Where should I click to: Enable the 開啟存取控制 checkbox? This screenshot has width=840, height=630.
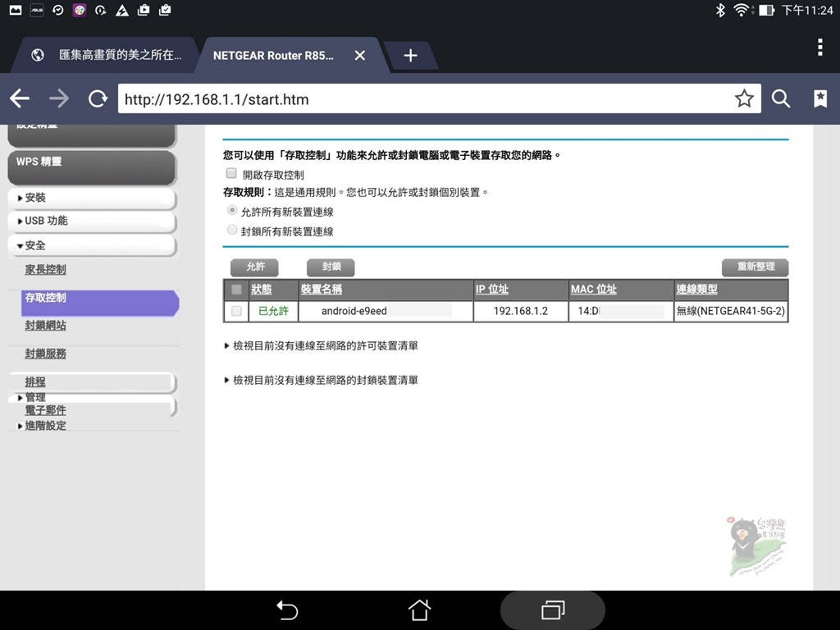coord(231,173)
